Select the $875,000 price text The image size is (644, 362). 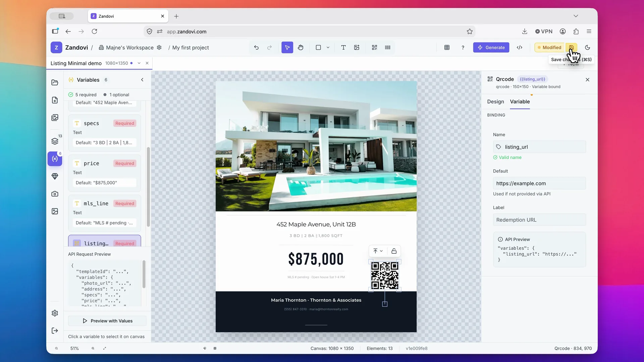click(316, 259)
